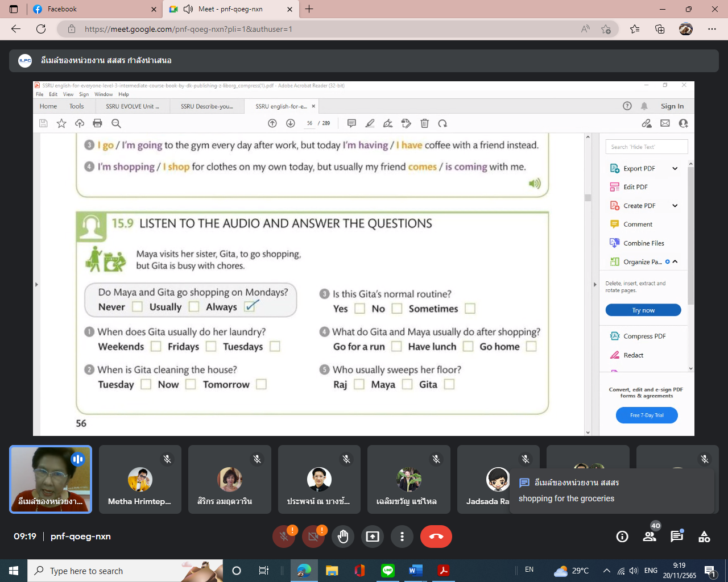Click the 'Free 7-Day Trial' button
728x582 pixels.
point(647,415)
